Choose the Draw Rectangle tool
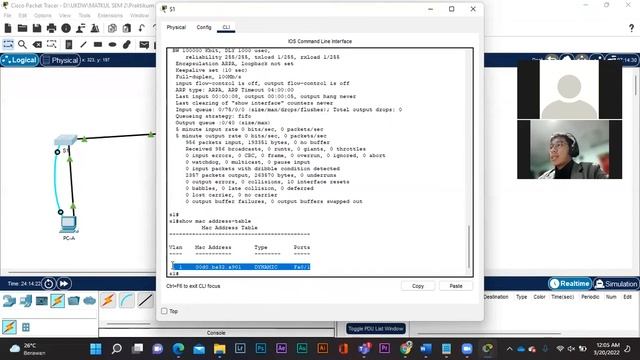 98,44
